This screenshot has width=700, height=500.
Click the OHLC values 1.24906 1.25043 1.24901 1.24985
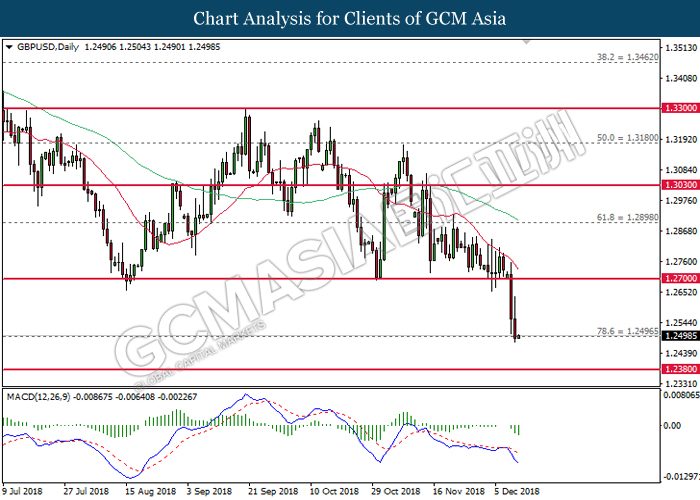pos(152,47)
